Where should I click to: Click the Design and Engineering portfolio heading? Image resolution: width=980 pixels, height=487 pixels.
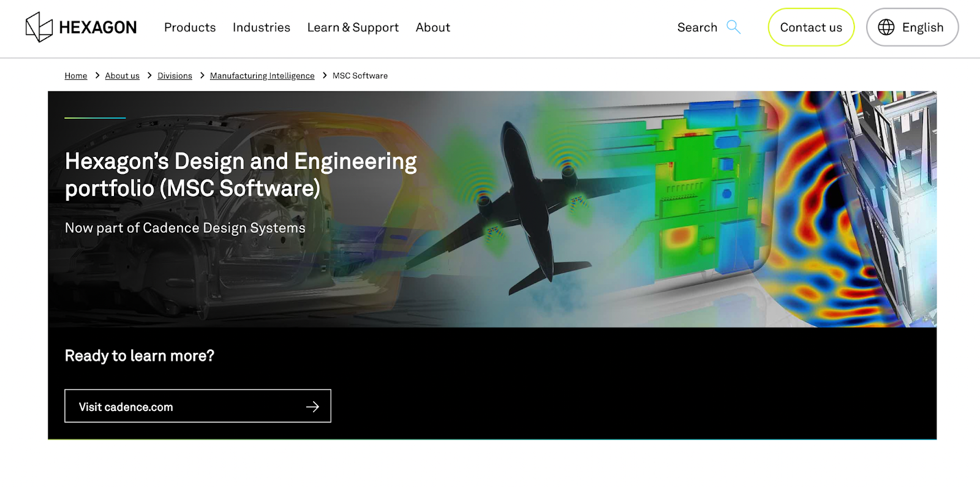coord(241,175)
